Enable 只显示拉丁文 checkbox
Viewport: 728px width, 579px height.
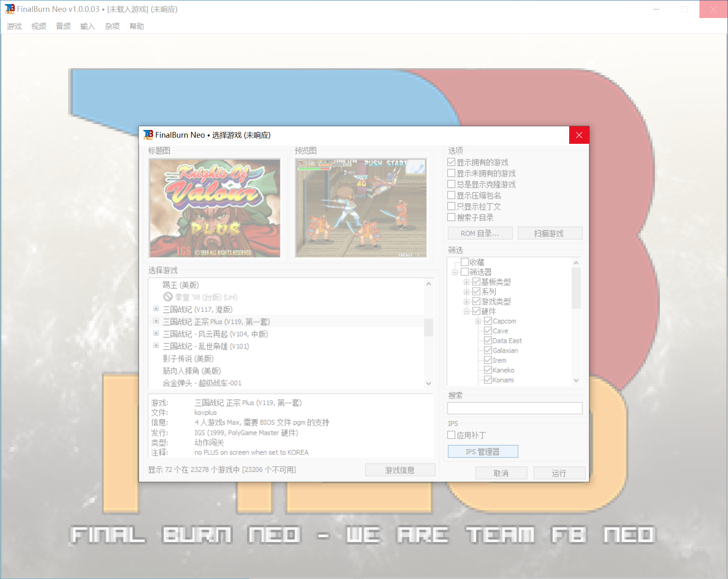click(x=451, y=206)
